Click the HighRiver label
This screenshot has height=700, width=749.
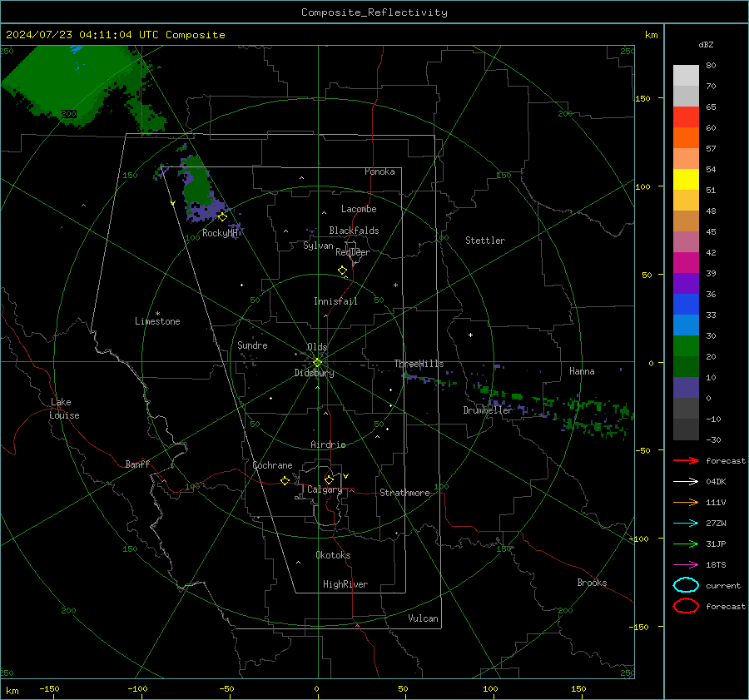[x=345, y=584]
